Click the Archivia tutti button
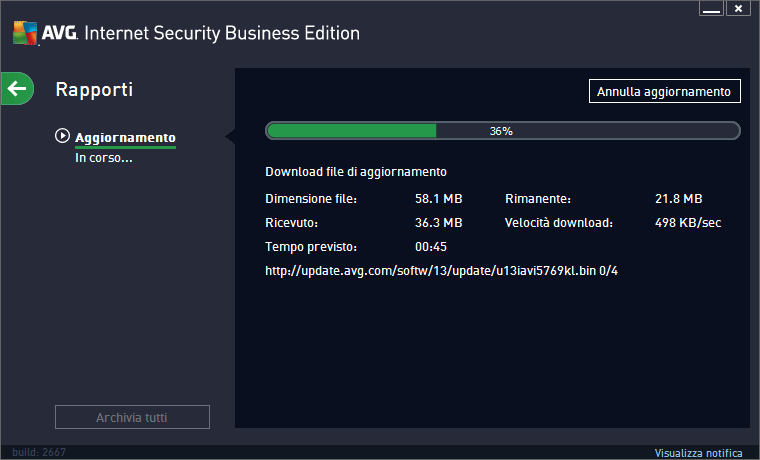Image resolution: width=760 pixels, height=460 pixels. coord(132,417)
